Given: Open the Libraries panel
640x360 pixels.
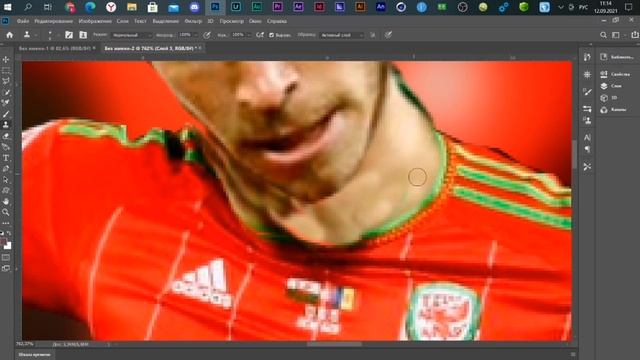Looking at the screenshot, I should [617, 57].
